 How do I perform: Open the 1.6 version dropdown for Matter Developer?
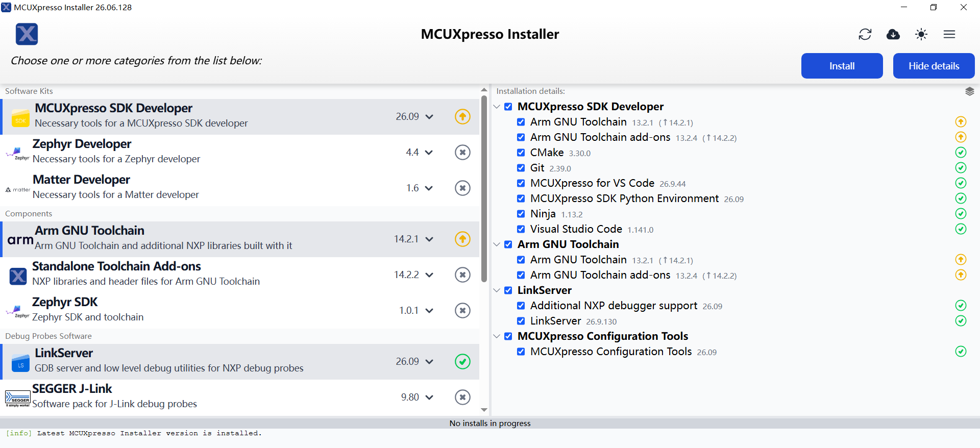click(420, 188)
